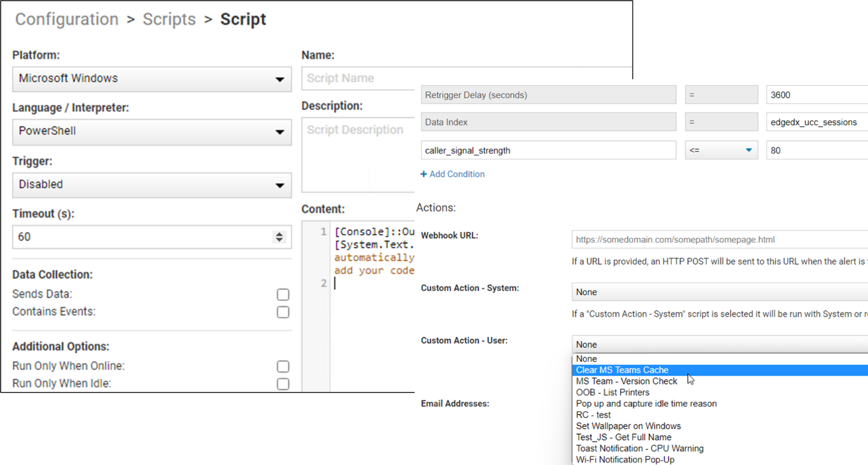Open the Language / Interpreter PowerShell dropdown
This screenshot has height=465, width=868.
point(152,132)
